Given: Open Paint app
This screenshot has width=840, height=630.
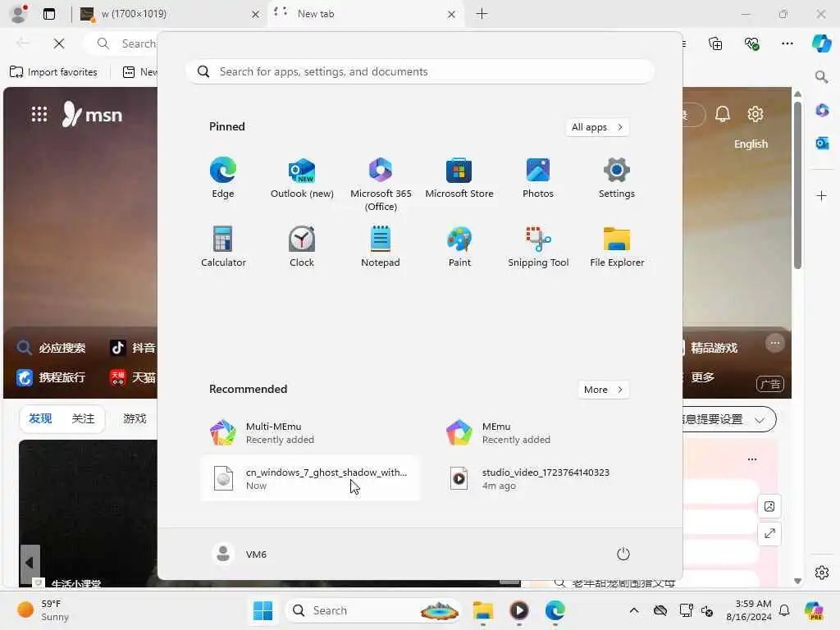Looking at the screenshot, I should point(459,246).
